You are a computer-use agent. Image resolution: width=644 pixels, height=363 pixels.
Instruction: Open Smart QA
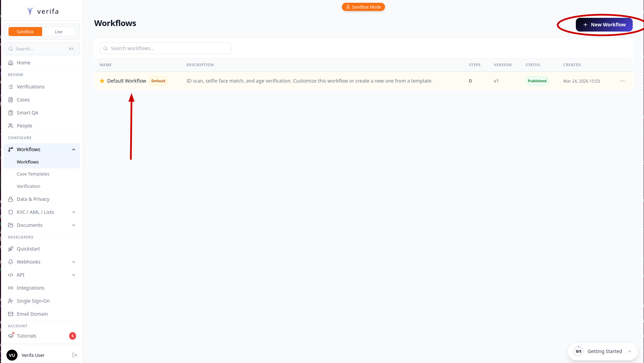(x=27, y=112)
